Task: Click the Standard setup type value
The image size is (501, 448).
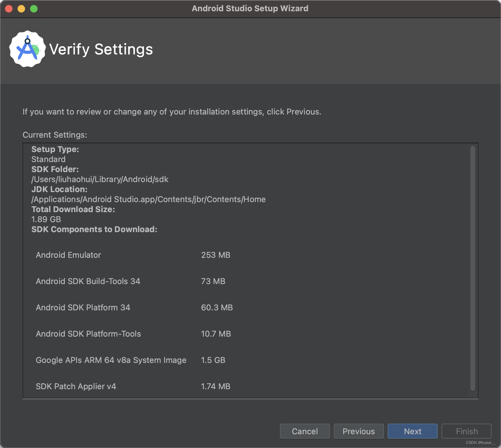Action: pyautogui.click(x=49, y=159)
